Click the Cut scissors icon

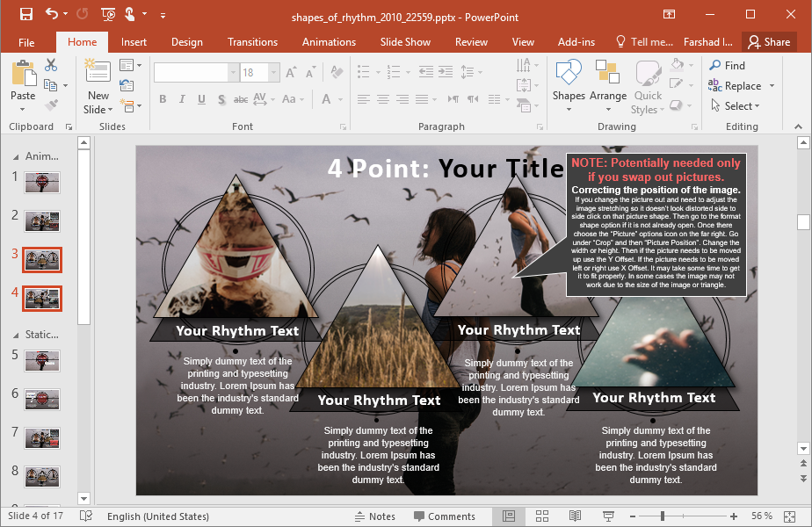[x=51, y=65]
